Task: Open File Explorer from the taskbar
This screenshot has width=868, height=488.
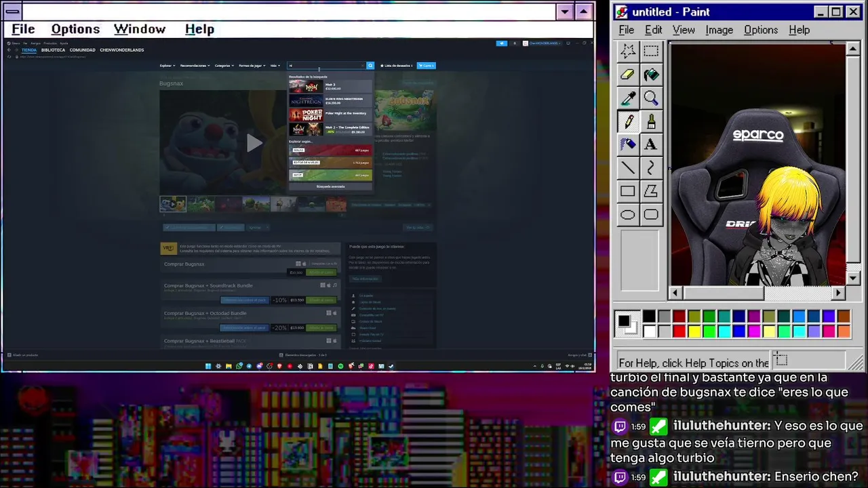Action: pyautogui.click(x=229, y=366)
